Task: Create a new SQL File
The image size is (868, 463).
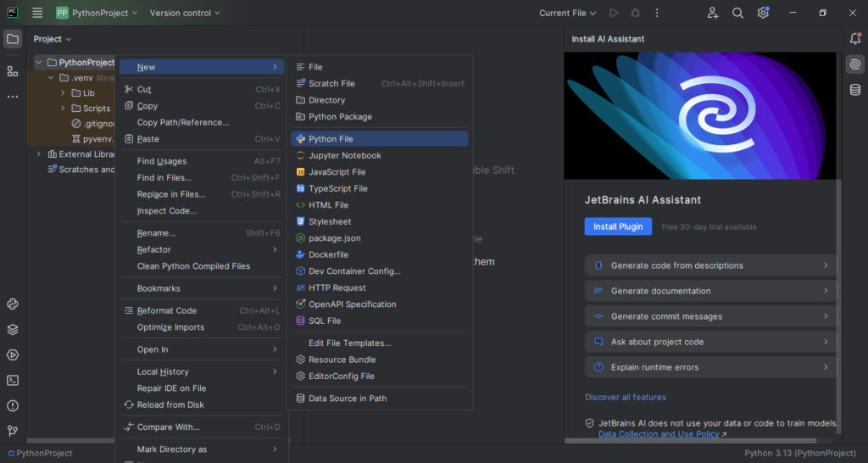Action: coord(380,321)
